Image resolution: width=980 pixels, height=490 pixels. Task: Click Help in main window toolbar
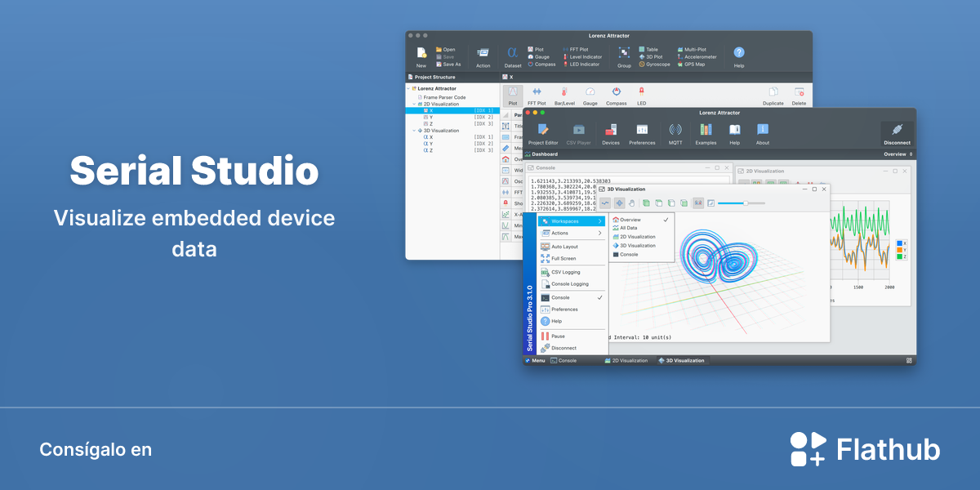[x=735, y=133]
